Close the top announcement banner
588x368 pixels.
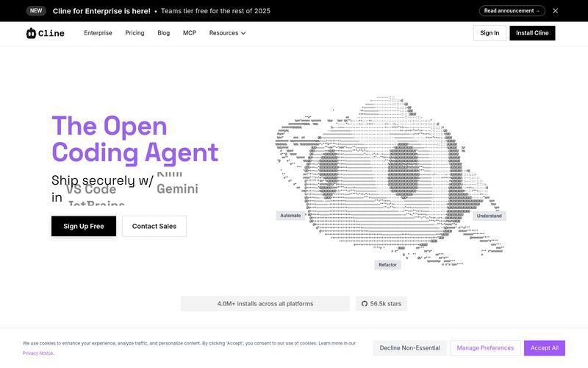tap(556, 11)
